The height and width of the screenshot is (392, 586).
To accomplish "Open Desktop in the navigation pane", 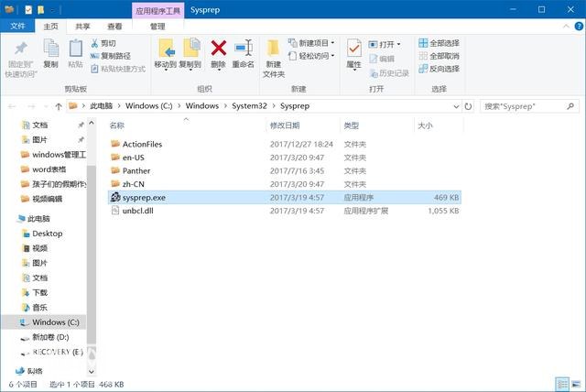I will [x=47, y=234].
